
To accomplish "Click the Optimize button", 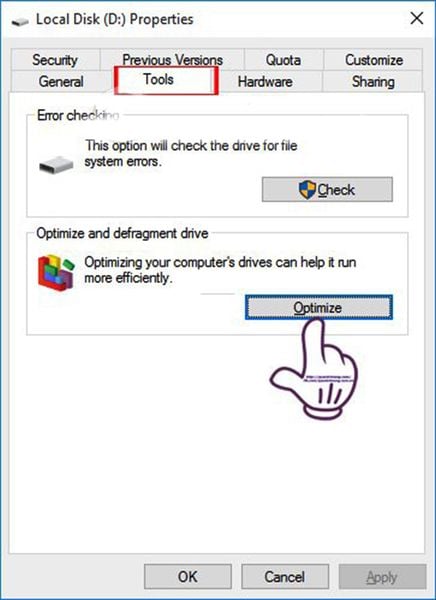I will pyautogui.click(x=318, y=307).
